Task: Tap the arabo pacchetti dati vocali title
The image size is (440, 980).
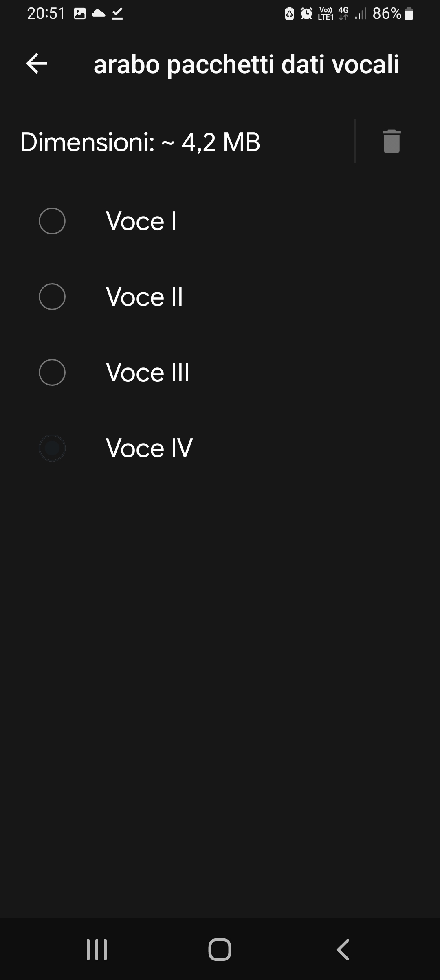Action: coord(246,64)
